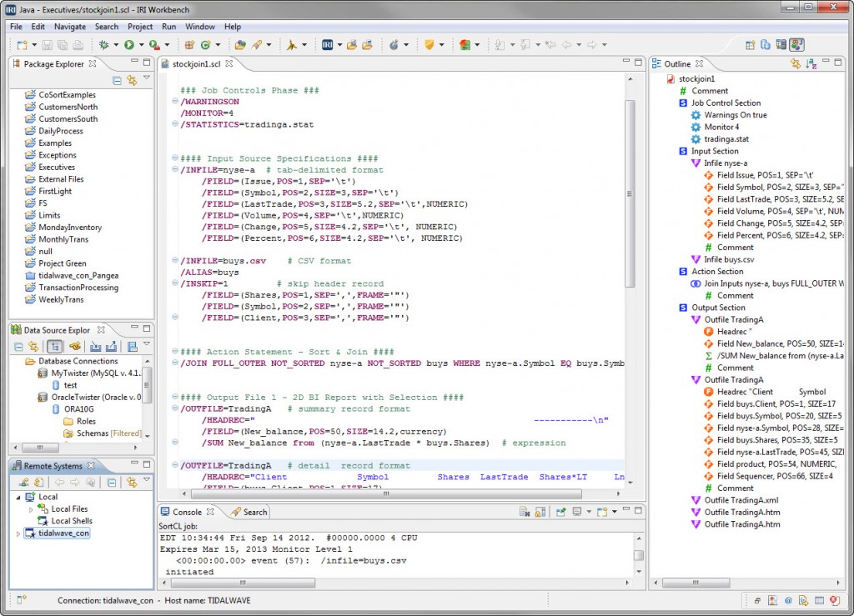Click the Outline alphabetical sort icon
The width and height of the screenshot is (854, 616).
pyautogui.click(x=811, y=64)
